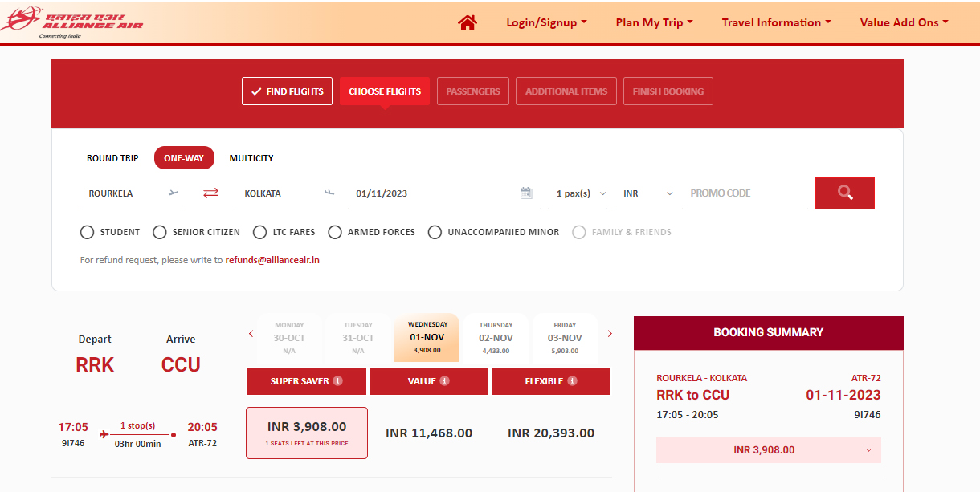980x492 pixels.
Task: Open the Value Add Ons menu
Action: pyautogui.click(x=904, y=22)
